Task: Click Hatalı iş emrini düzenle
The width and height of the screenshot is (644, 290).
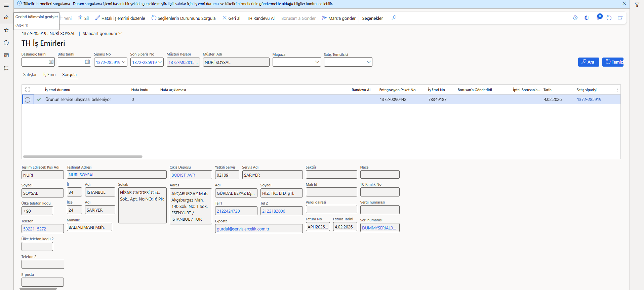Action: 120,18
